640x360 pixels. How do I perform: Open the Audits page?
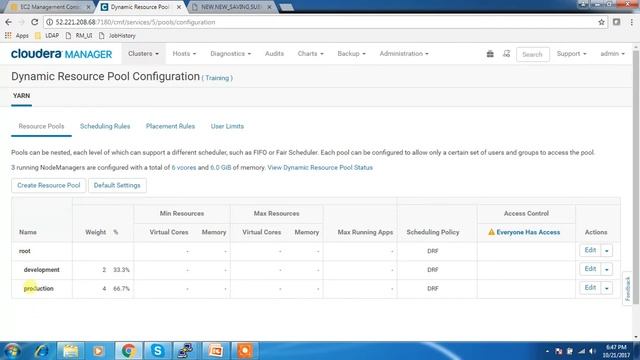(274, 54)
